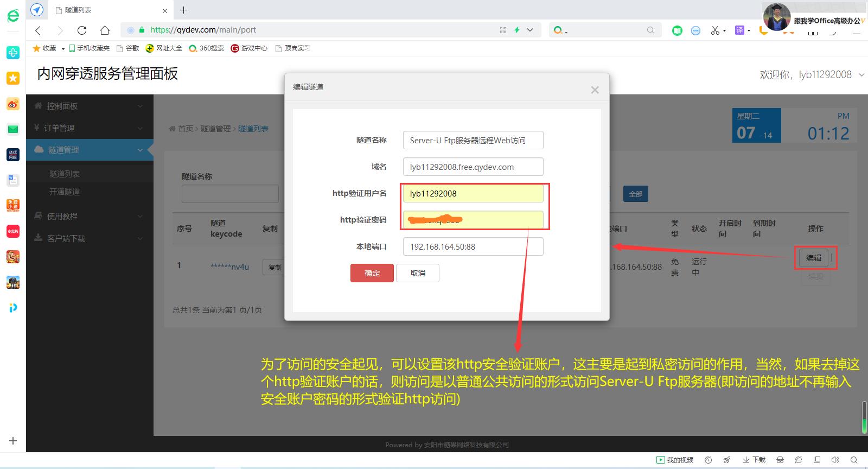The height and width of the screenshot is (469, 868).
Task: Open the Word document sidebar icon
Action: coord(13,180)
